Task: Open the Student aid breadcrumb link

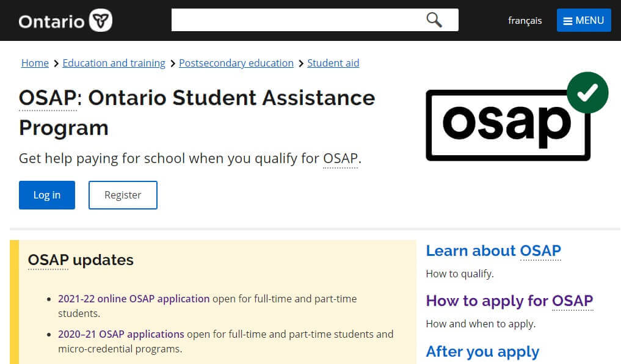Action: [x=333, y=63]
